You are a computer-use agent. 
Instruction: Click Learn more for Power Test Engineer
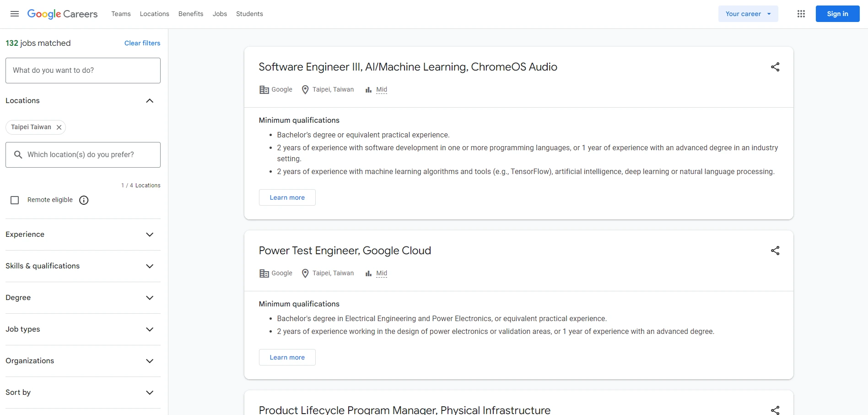click(x=287, y=357)
